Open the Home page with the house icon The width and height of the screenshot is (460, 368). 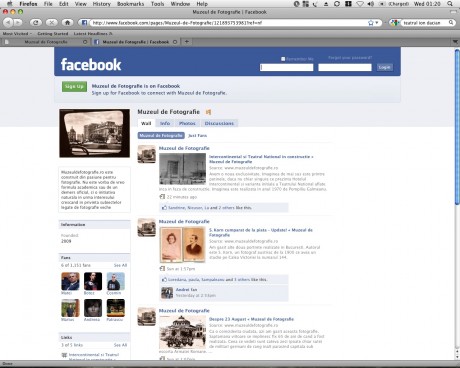coord(67,23)
